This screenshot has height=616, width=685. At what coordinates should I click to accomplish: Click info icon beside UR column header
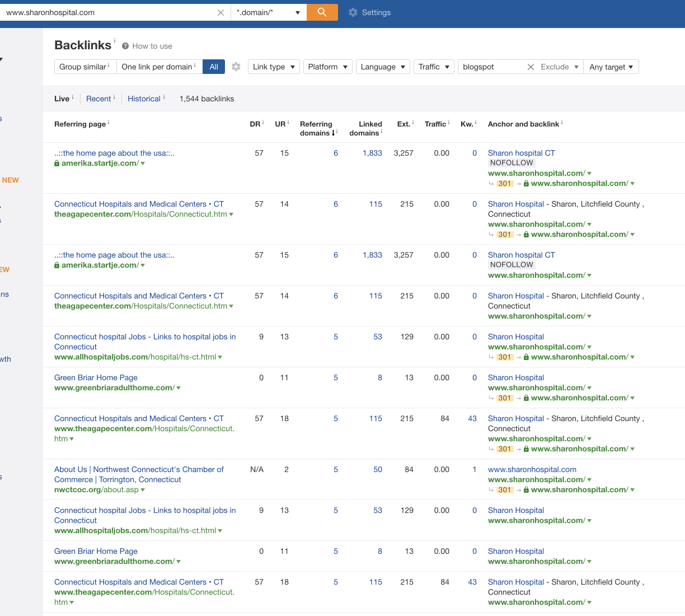288,122
